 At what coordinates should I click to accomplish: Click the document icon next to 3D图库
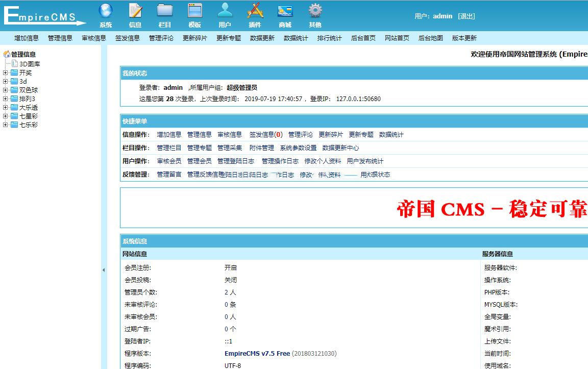(15, 64)
